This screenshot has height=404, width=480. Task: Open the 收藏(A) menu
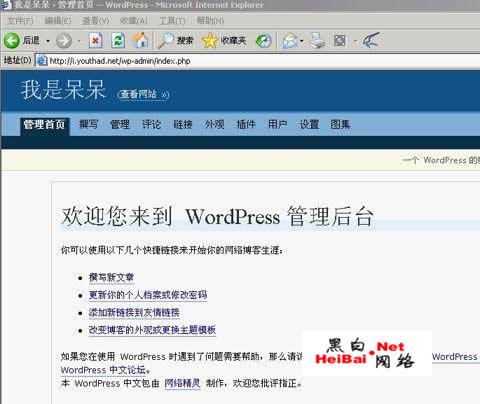133,21
